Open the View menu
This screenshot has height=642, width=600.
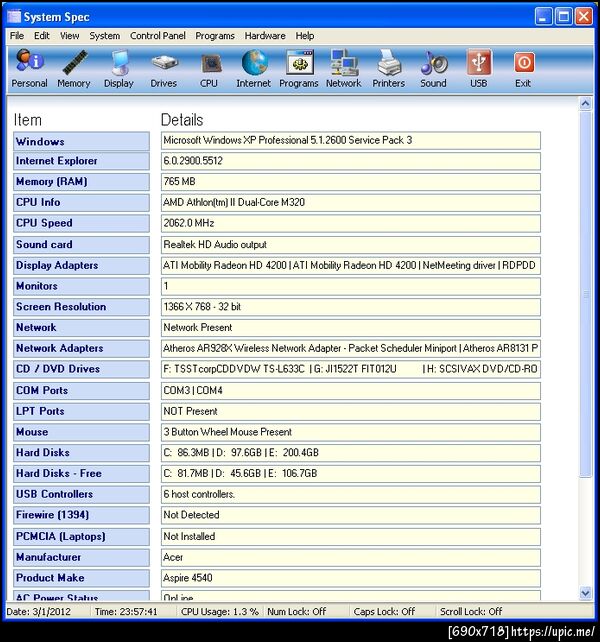70,36
